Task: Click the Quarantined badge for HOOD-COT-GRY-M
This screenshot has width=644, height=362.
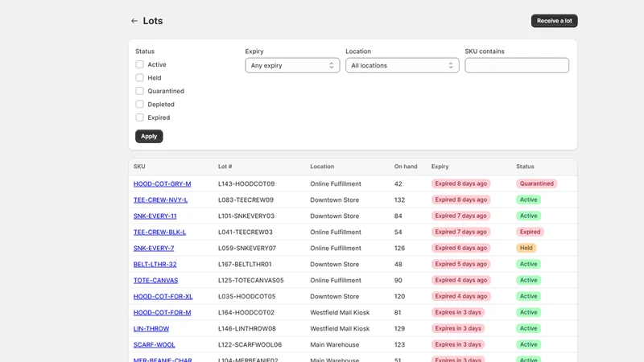Action: click(536, 183)
